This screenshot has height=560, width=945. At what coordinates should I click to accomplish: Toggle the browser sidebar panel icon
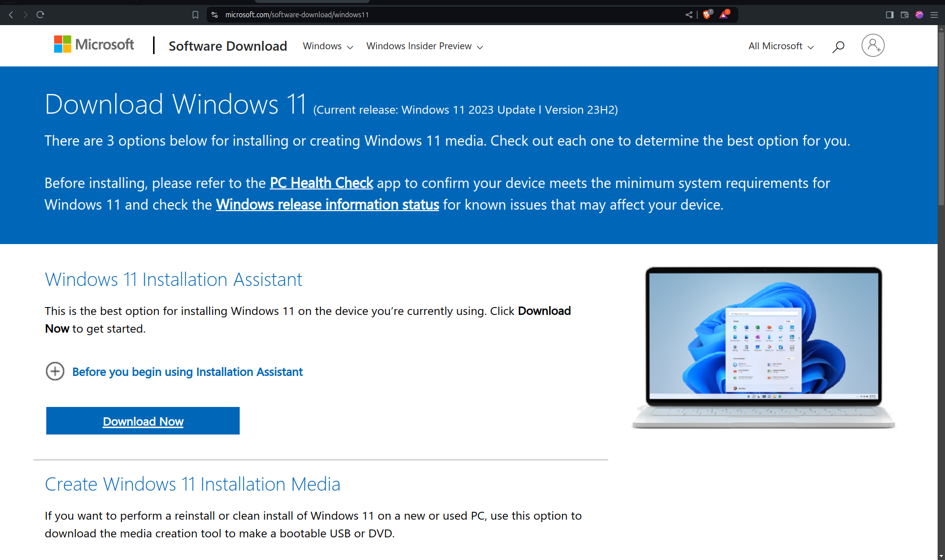click(x=890, y=15)
